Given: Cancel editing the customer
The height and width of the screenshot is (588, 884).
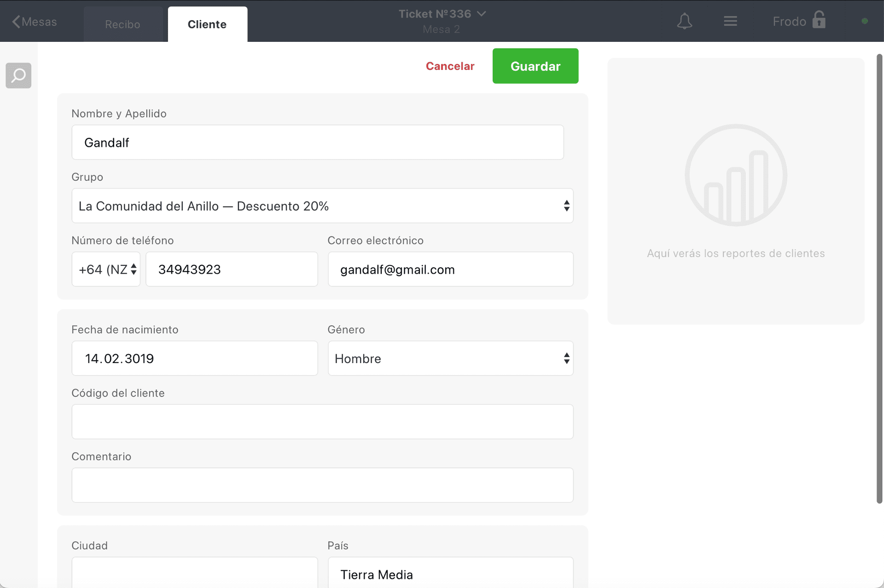Looking at the screenshot, I should coord(450,66).
